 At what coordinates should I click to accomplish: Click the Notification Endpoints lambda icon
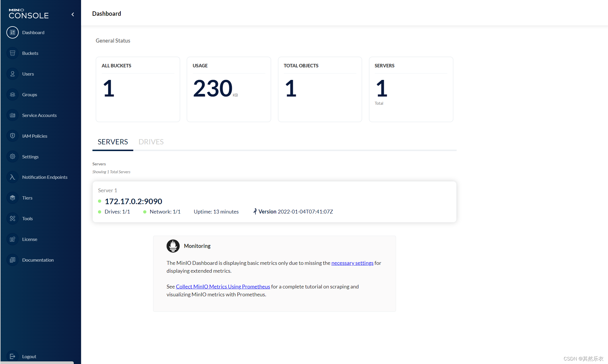pyautogui.click(x=13, y=177)
